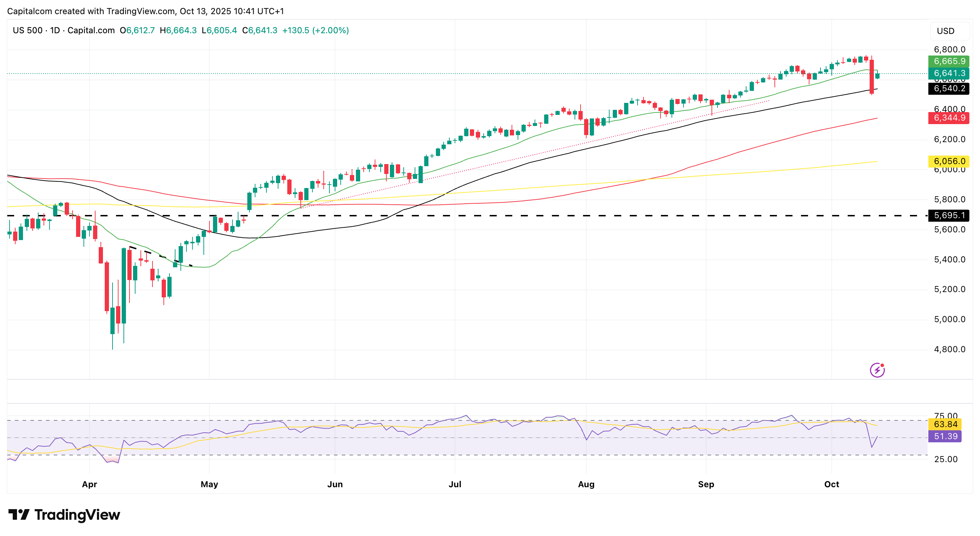
Task: Click the red 6,344.9 price tag
Action: tap(949, 118)
